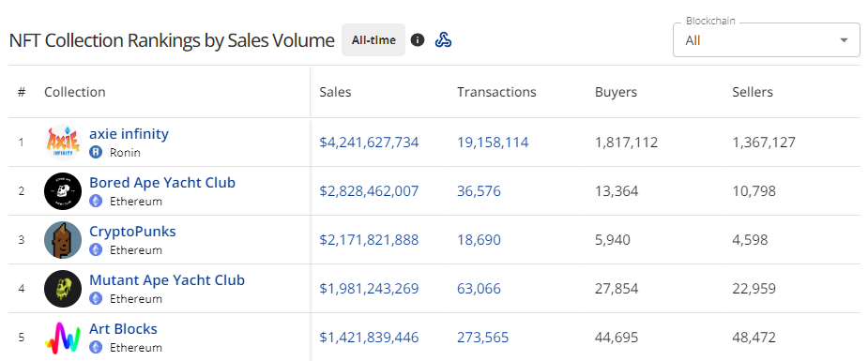
Task: Click sales value $2,828,462,007
Action: 369,191
